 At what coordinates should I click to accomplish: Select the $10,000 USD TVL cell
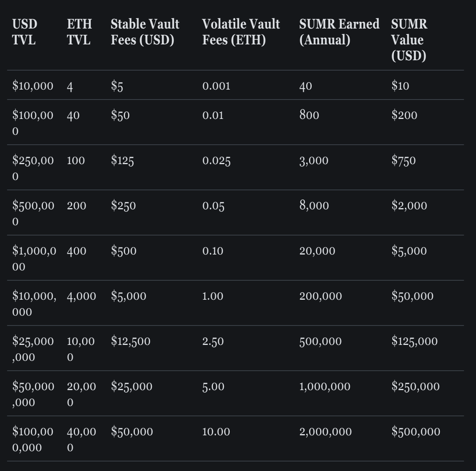click(x=33, y=86)
